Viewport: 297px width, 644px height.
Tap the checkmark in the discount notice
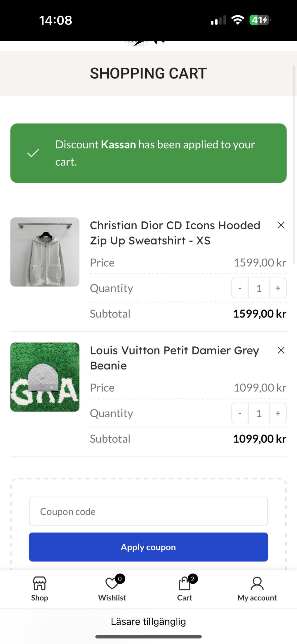pos(33,153)
